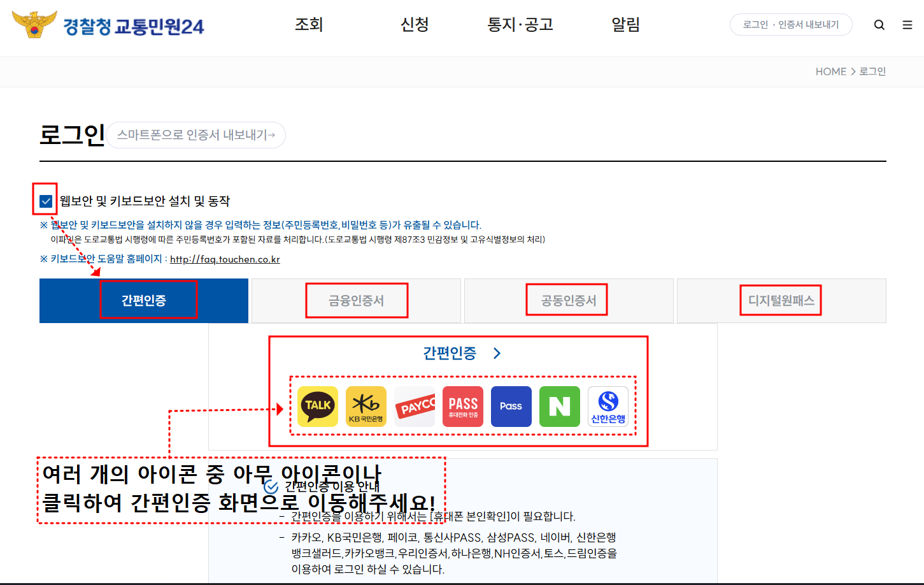Switch to the 간편인증 tab
The width and height of the screenshot is (924, 585).
click(x=144, y=301)
